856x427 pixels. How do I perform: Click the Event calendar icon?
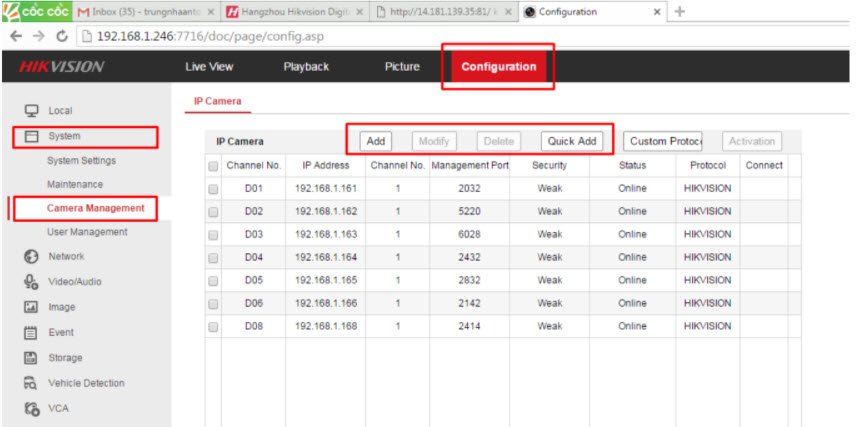point(31,333)
